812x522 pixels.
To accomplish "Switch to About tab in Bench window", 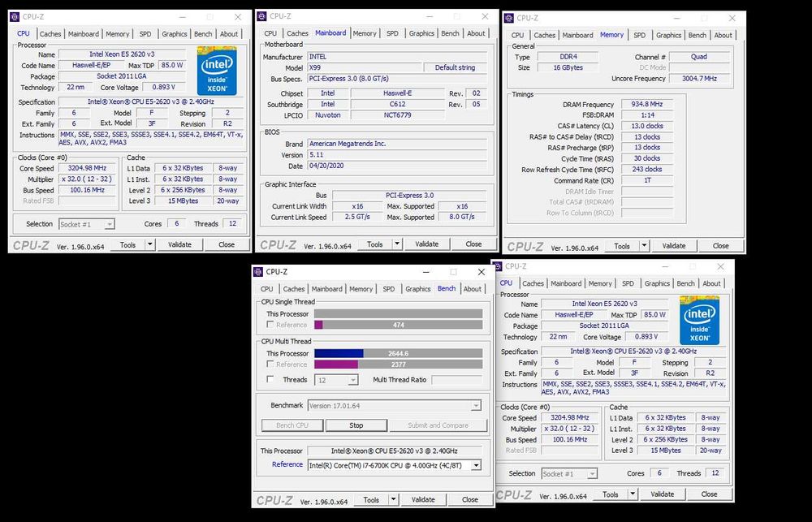I will (x=473, y=289).
